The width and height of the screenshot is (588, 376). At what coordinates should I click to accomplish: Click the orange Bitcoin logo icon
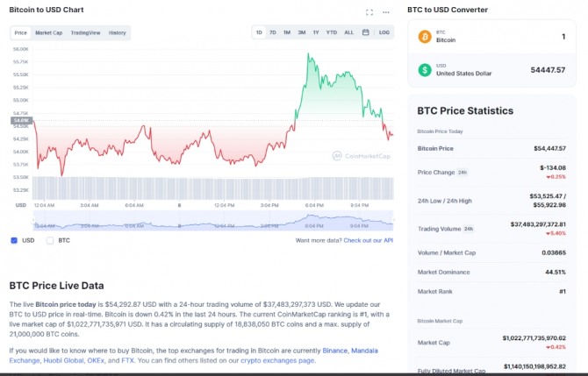pyautogui.click(x=425, y=37)
